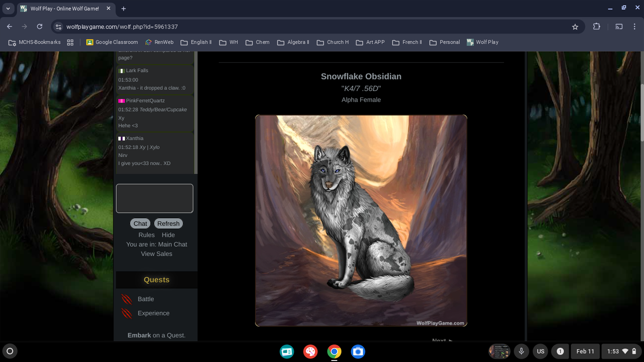Open the French II bookmark folder
644x362 pixels.
(x=407, y=42)
